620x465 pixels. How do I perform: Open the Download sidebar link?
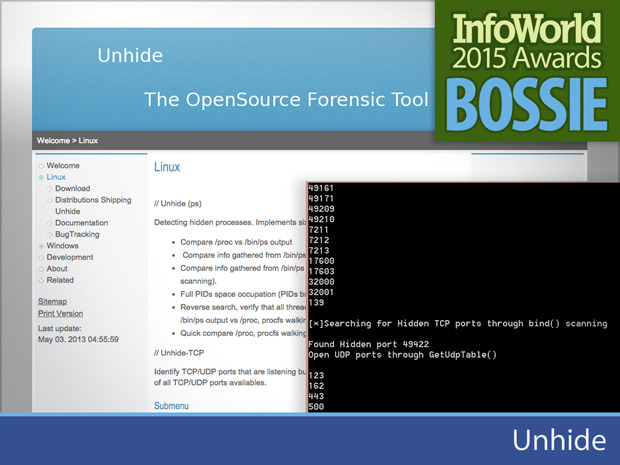click(x=72, y=189)
